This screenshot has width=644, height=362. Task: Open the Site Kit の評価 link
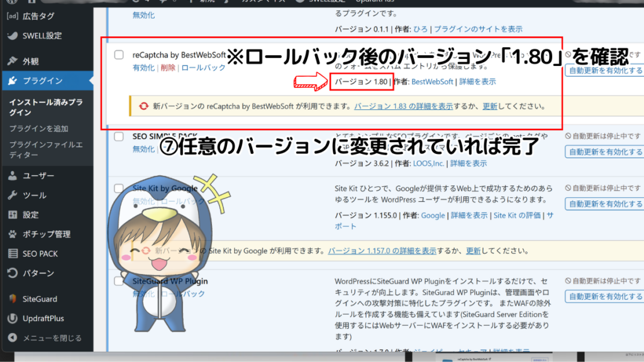(517, 215)
